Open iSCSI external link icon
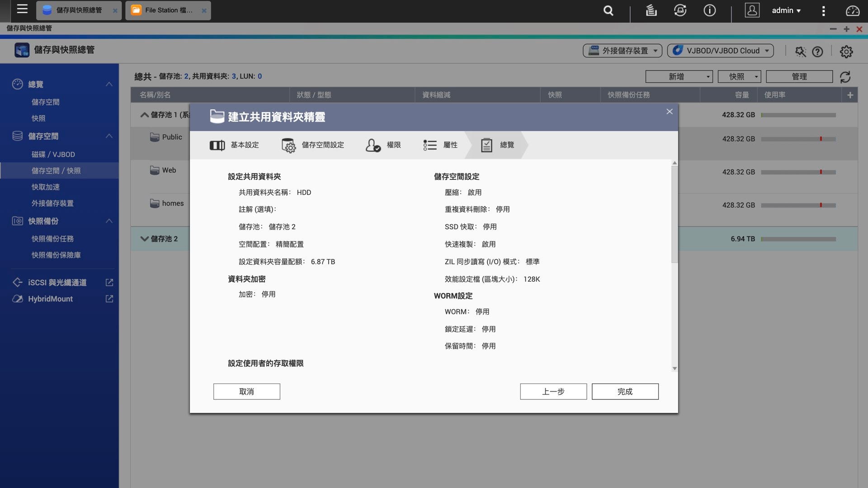Viewport: 868px width, 488px height. 109,282
